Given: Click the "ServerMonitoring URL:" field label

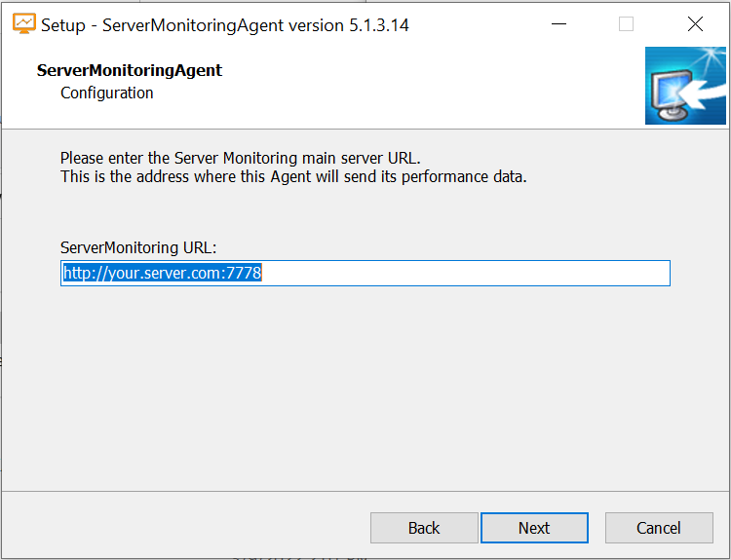Looking at the screenshot, I should point(138,248).
